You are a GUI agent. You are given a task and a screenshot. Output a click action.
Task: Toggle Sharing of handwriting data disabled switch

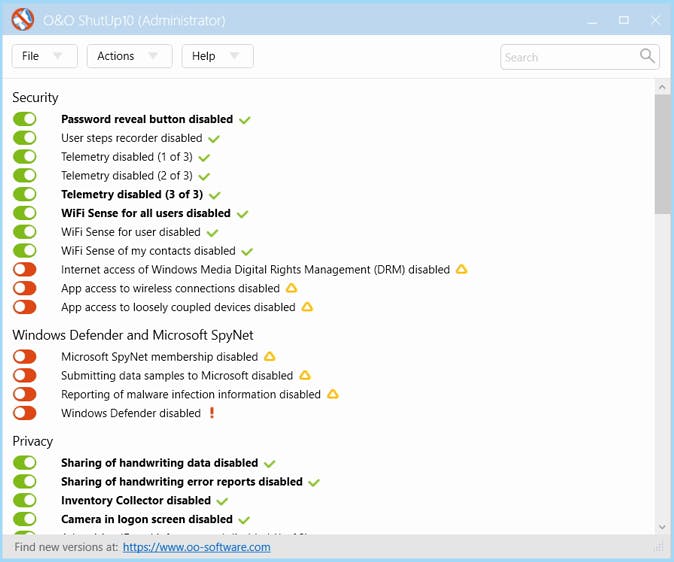tap(25, 463)
